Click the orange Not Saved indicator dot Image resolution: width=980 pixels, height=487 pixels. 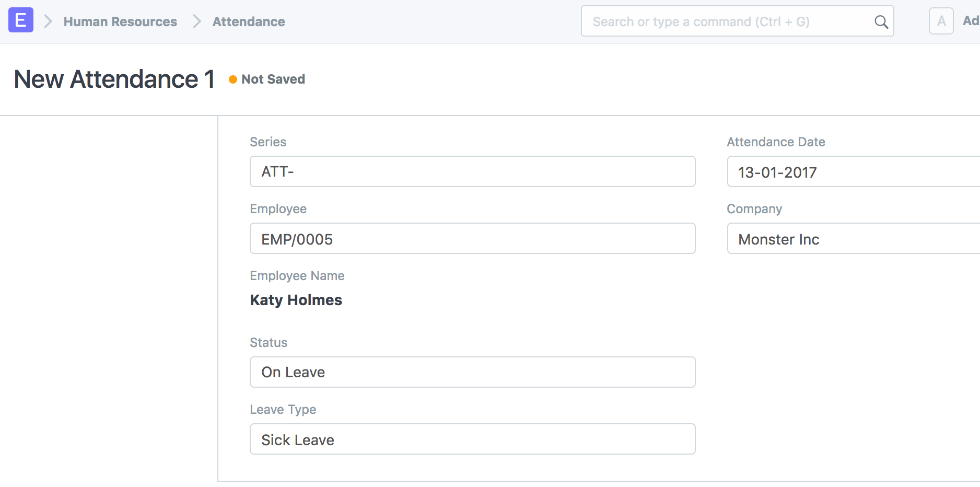click(233, 79)
